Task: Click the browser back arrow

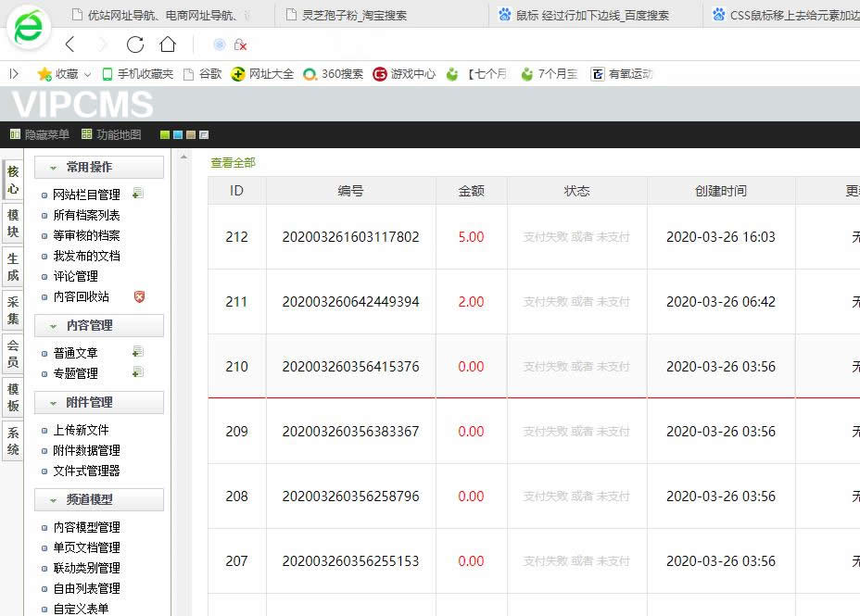Action: (70, 44)
